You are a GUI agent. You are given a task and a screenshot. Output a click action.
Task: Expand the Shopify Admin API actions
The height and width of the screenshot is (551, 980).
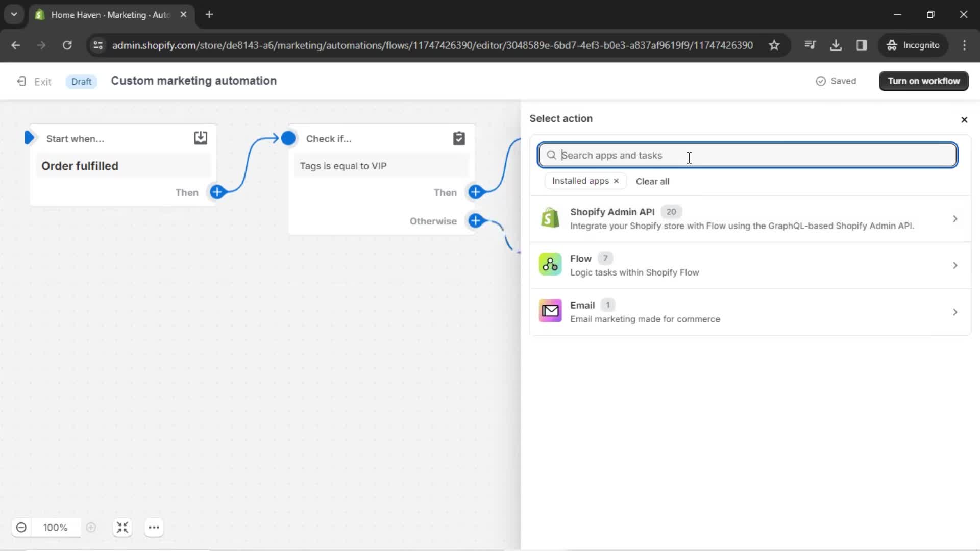pyautogui.click(x=748, y=219)
